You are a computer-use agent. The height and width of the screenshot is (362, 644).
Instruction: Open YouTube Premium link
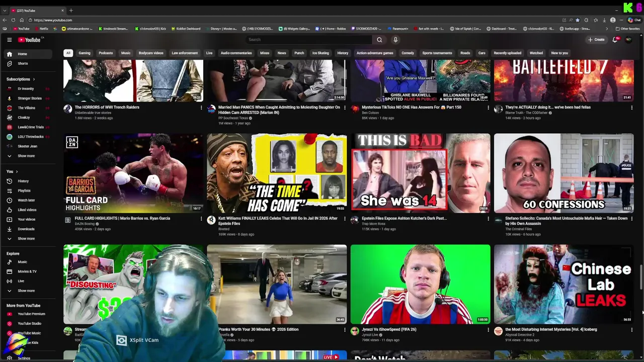27,314
